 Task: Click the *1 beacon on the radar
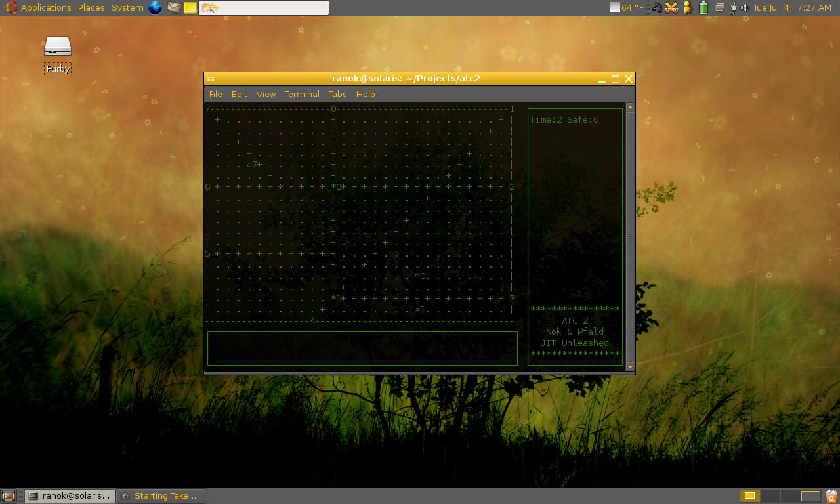(337, 299)
